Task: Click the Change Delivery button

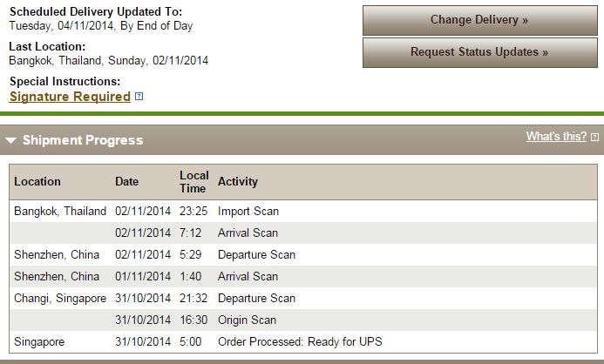Action: tap(479, 20)
